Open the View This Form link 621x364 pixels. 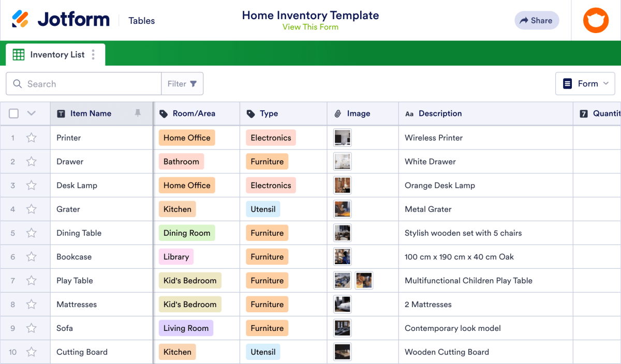point(310,27)
